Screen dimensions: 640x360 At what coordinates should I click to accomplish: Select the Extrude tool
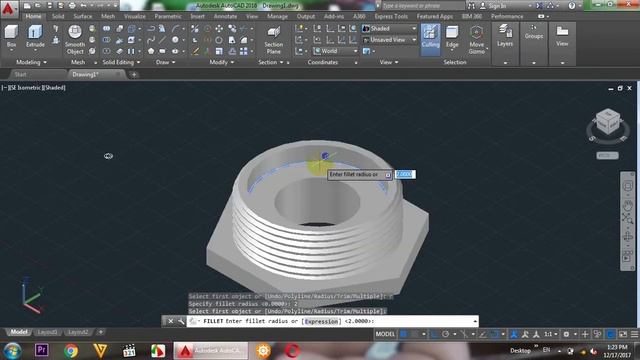[35, 37]
